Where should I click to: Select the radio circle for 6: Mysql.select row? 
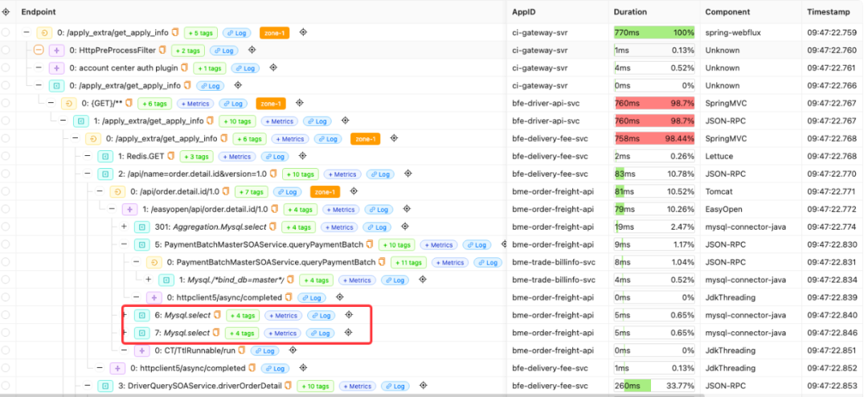click(6, 315)
